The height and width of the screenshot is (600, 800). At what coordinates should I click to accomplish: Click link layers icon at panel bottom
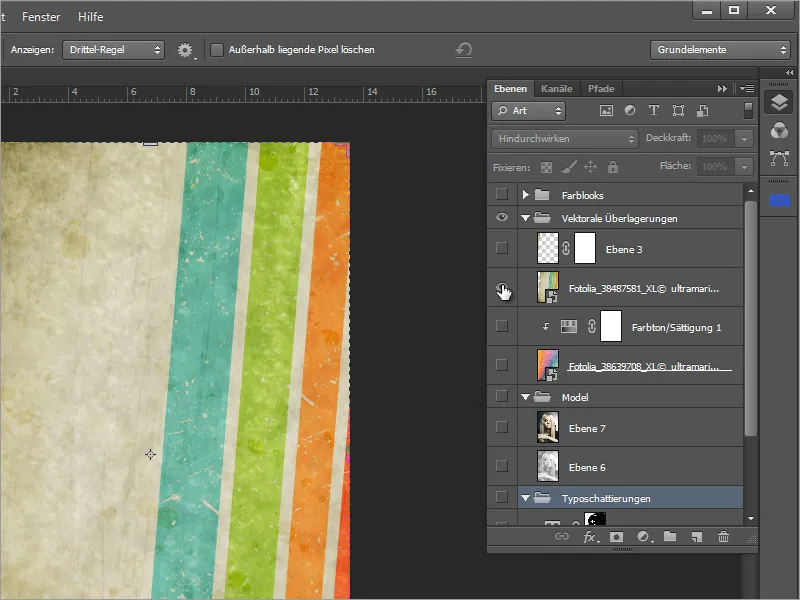[562, 536]
